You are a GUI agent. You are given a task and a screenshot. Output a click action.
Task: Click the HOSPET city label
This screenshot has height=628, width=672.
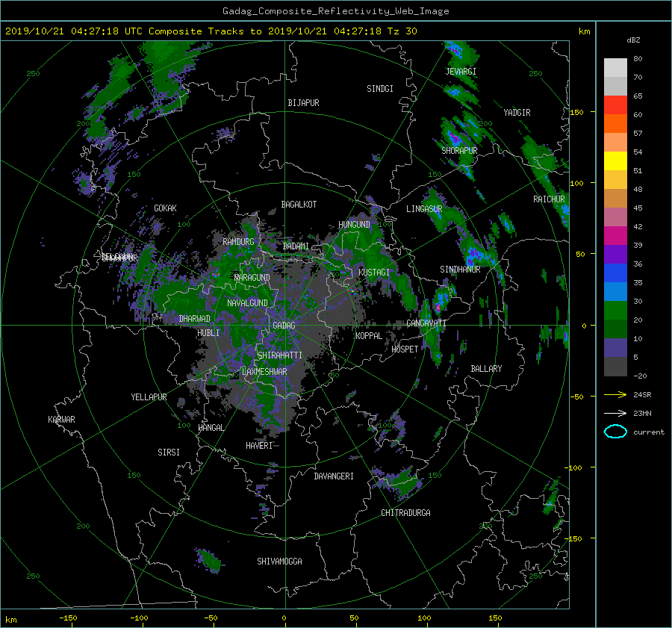click(x=405, y=349)
